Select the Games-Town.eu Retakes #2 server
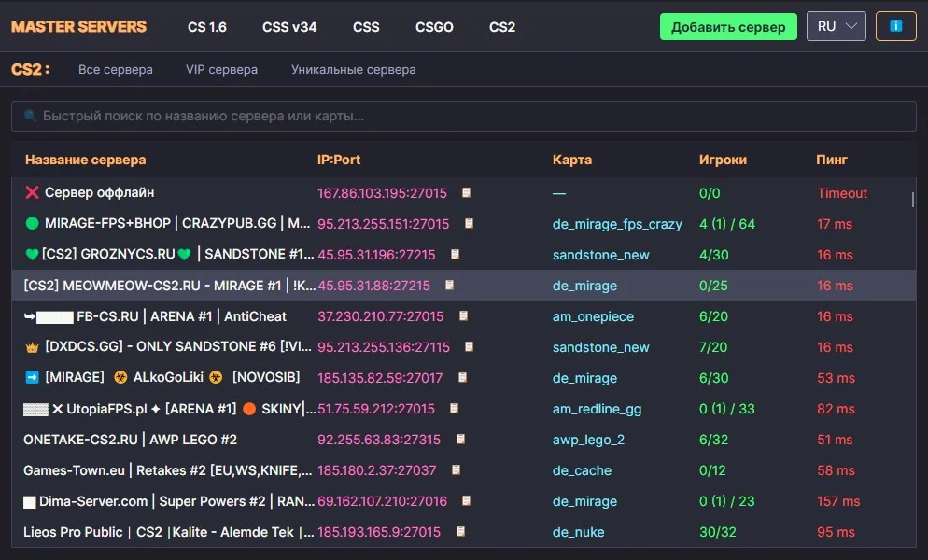 167,470
